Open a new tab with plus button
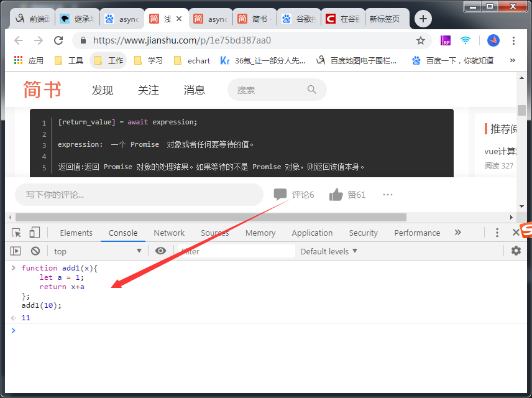 point(423,19)
